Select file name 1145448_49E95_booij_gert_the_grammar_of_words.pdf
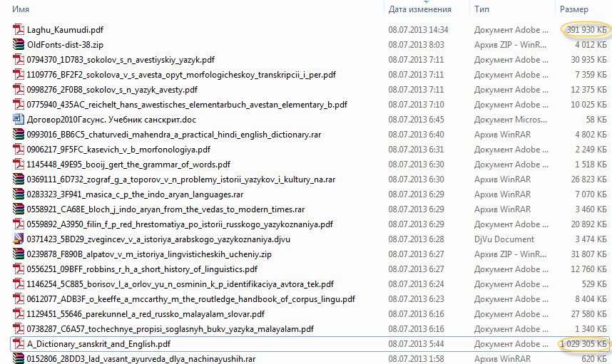The width and height of the screenshot is (612, 364). [128, 165]
